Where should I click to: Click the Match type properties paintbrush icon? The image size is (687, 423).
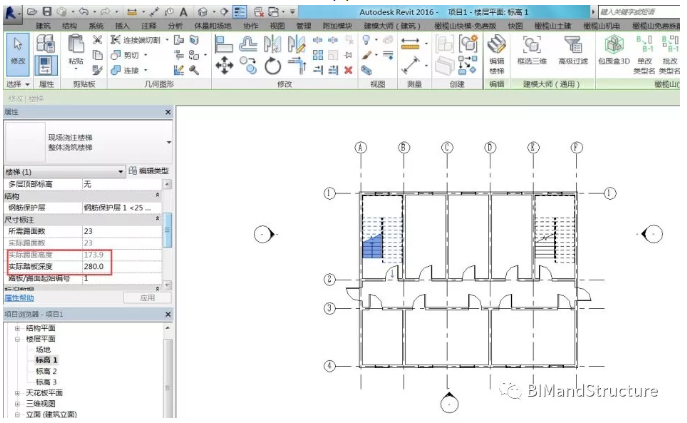click(x=97, y=69)
